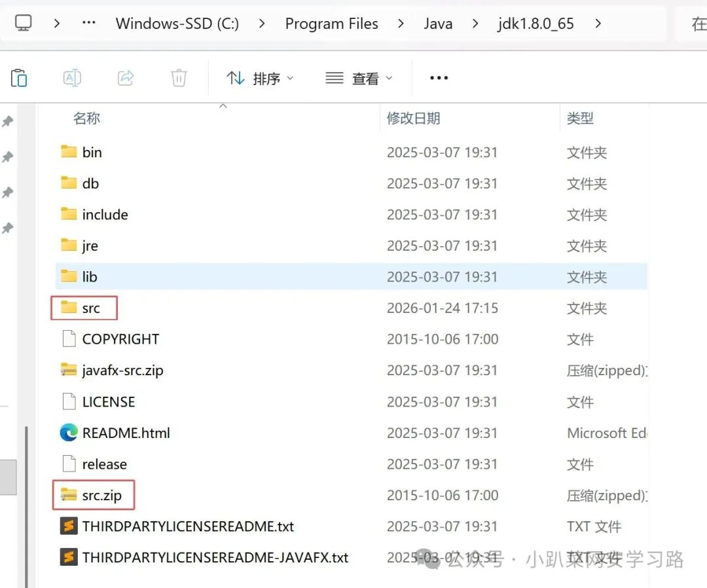Click the rename icon in toolbar
707x588 pixels.
(x=72, y=78)
